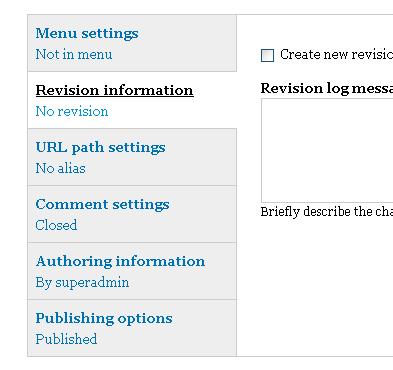
Task: Click the 'No revision' summary text
Action: [72, 111]
